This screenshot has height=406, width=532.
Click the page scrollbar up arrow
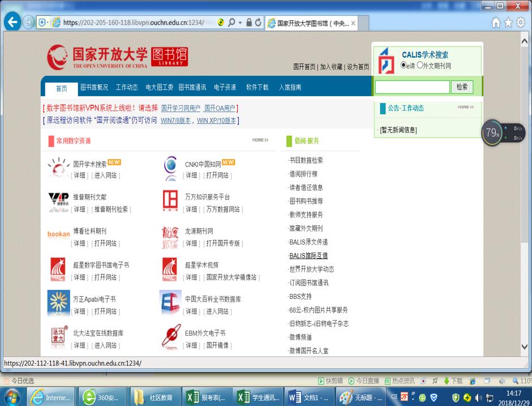pos(524,41)
